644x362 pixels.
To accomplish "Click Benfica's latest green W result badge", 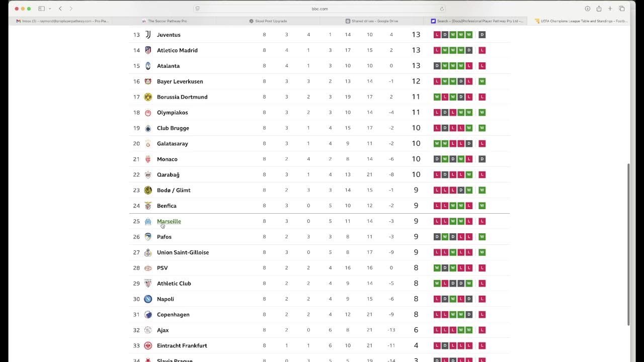I will 482,206.
